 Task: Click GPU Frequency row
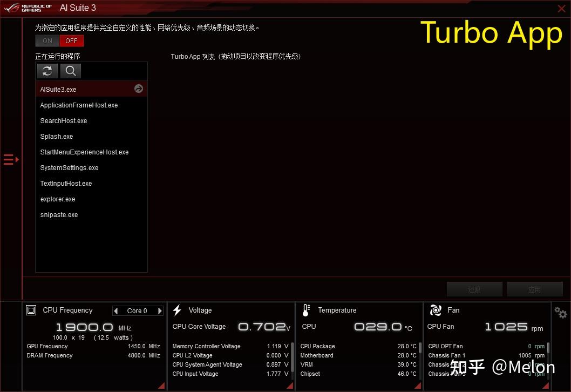(x=93, y=346)
